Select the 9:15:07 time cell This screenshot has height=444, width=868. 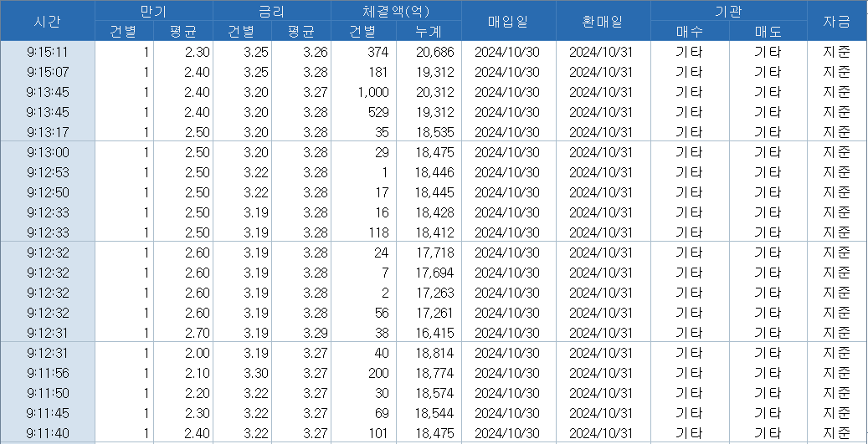(x=47, y=73)
